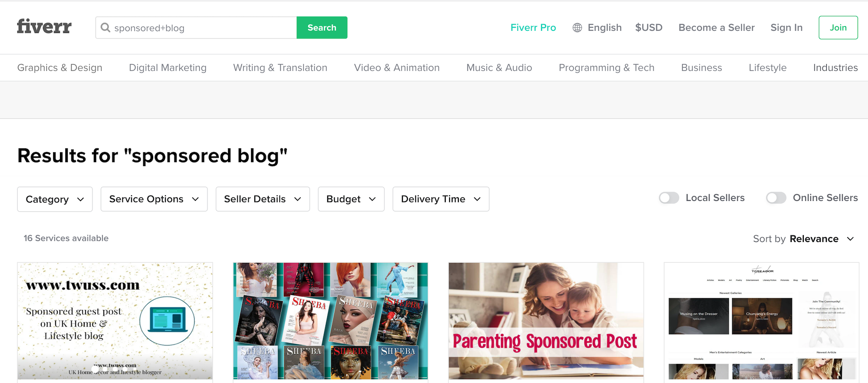This screenshot has height=383, width=868.
Task: Open the Category filter dropdown
Action: 55,199
